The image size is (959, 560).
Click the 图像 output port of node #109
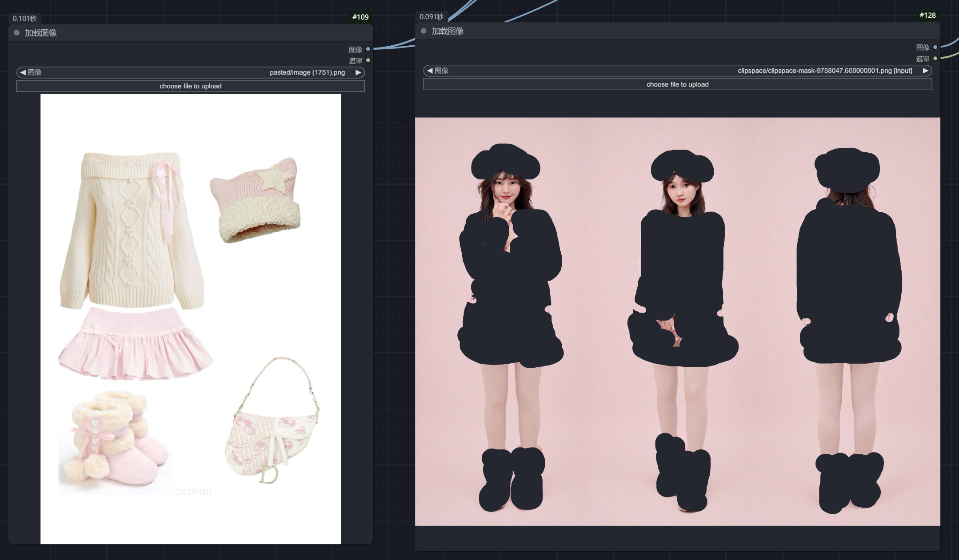tap(368, 49)
